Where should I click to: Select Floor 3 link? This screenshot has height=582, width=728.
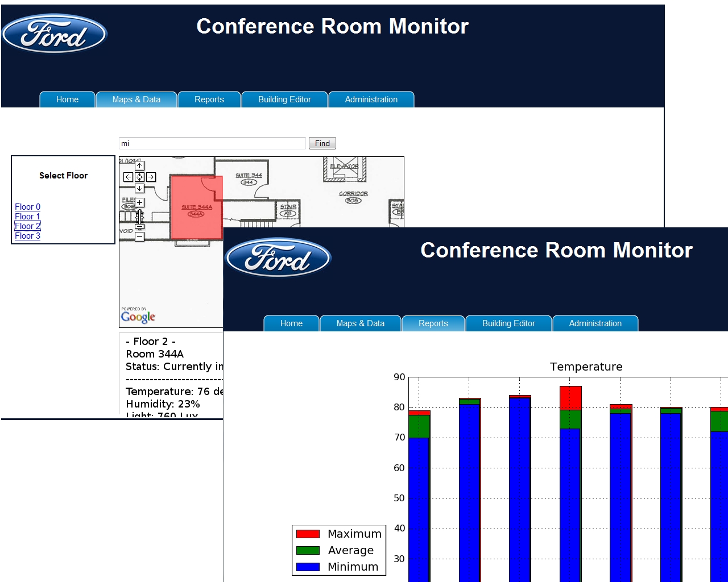[28, 236]
